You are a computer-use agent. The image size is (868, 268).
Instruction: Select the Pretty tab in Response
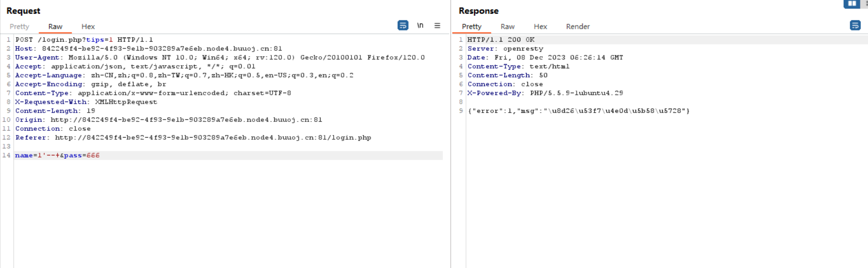pyautogui.click(x=472, y=26)
